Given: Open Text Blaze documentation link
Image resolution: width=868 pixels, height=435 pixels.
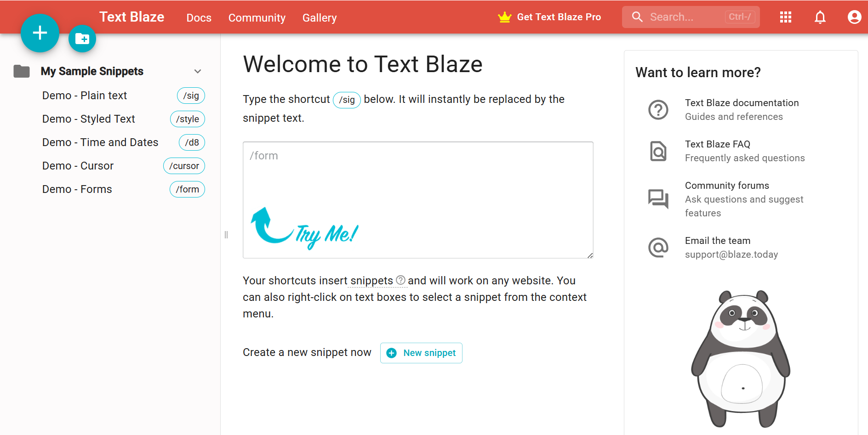Looking at the screenshot, I should [742, 103].
